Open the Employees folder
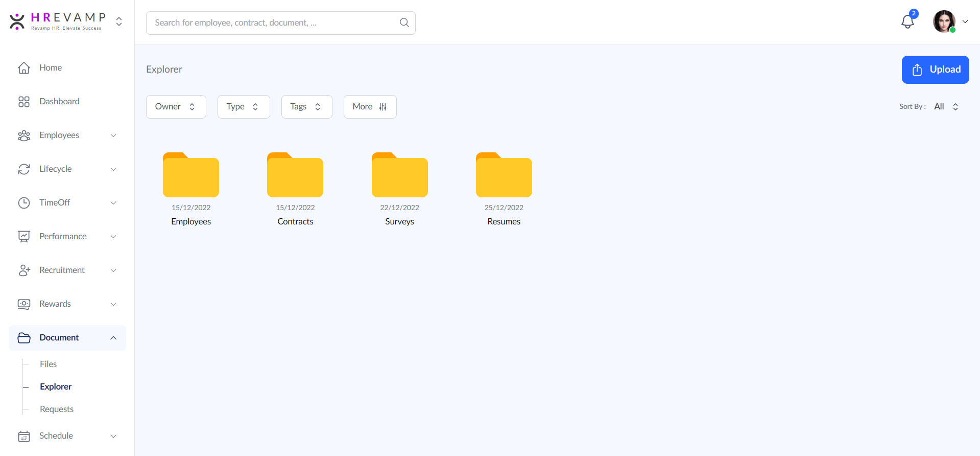980x456 pixels. click(191, 175)
